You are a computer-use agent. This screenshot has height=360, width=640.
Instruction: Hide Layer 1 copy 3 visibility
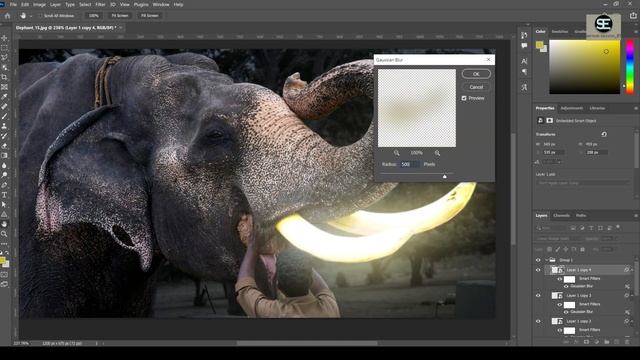(x=538, y=296)
